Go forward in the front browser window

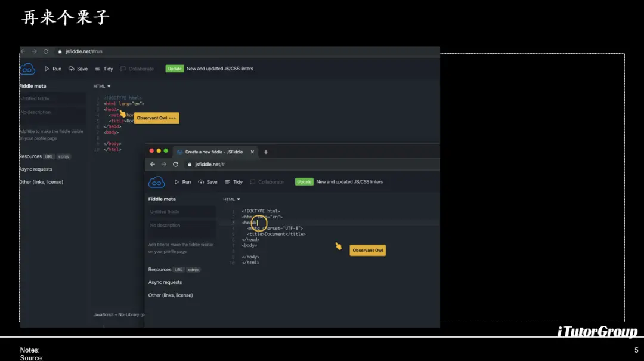pos(164,165)
